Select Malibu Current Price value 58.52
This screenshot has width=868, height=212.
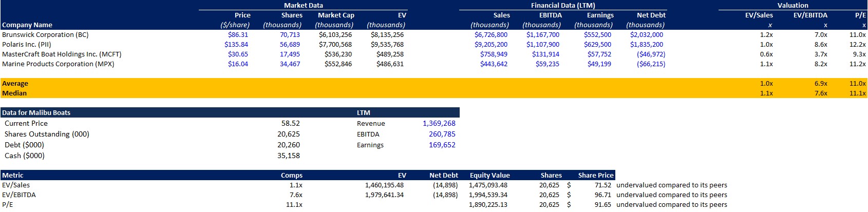290,124
